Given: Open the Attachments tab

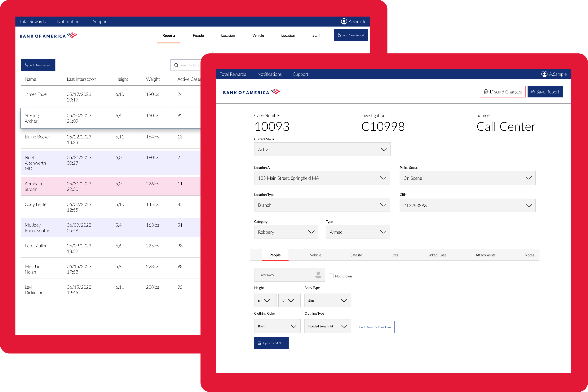Looking at the screenshot, I should click(x=485, y=255).
